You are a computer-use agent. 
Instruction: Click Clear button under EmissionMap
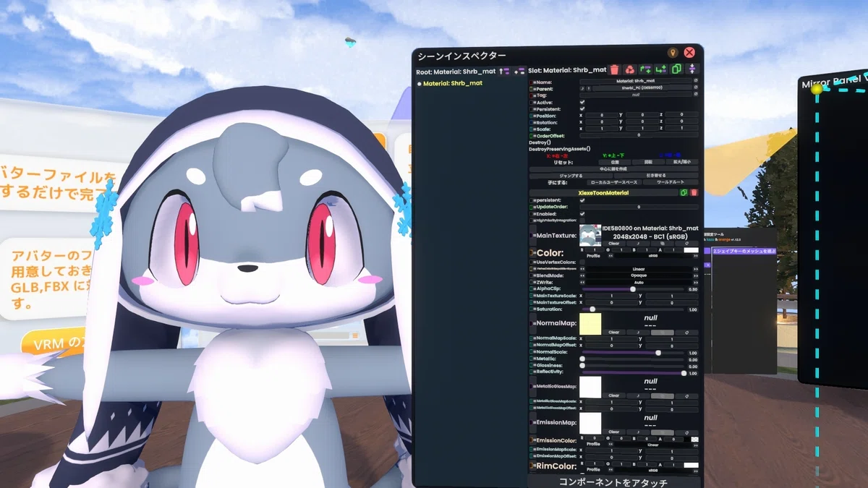pyautogui.click(x=613, y=432)
